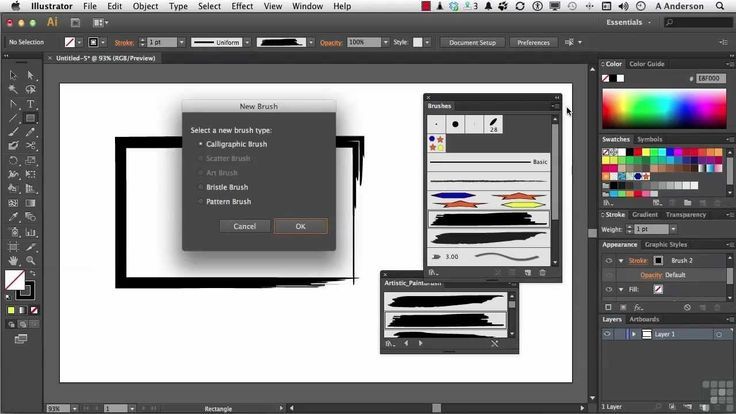The width and height of the screenshot is (736, 414).
Task: Select the Type tool in toolbar
Action: point(31,104)
